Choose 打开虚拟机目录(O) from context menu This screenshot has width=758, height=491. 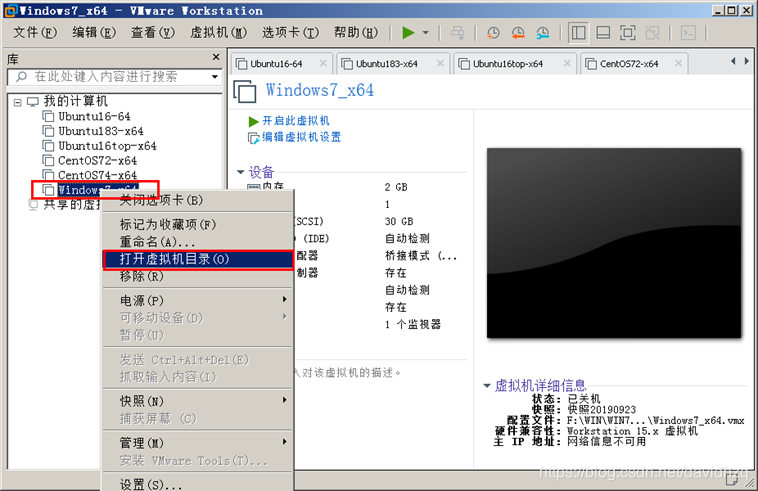coord(175,259)
